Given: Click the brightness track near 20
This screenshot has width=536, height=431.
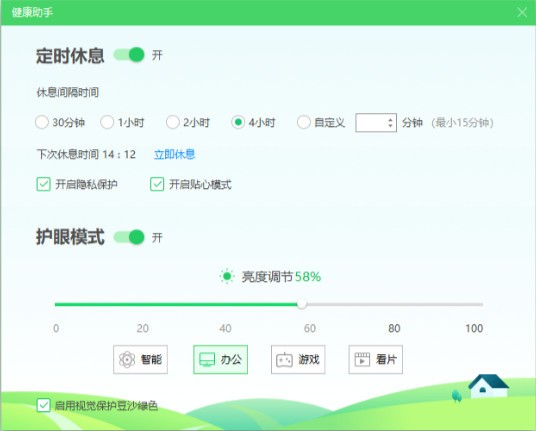Looking at the screenshot, I should click(x=143, y=304).
